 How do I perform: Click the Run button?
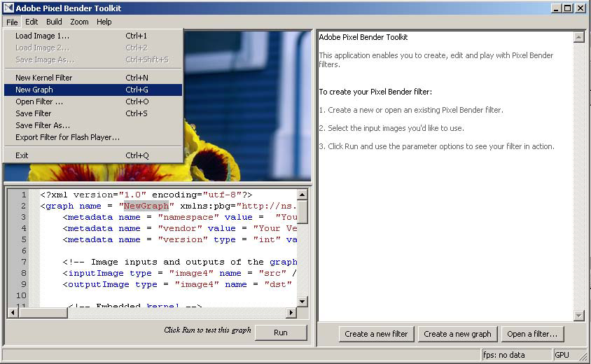tap(281, 332)
